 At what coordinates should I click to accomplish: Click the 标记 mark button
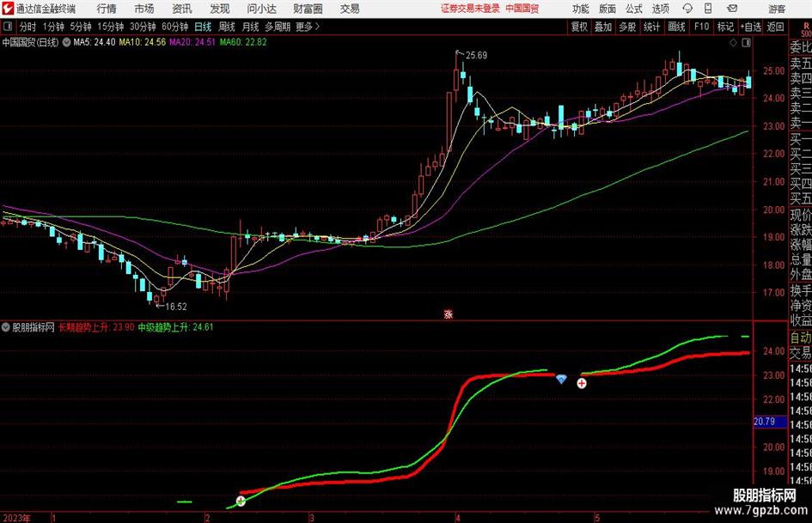click(x=725, y=27)
